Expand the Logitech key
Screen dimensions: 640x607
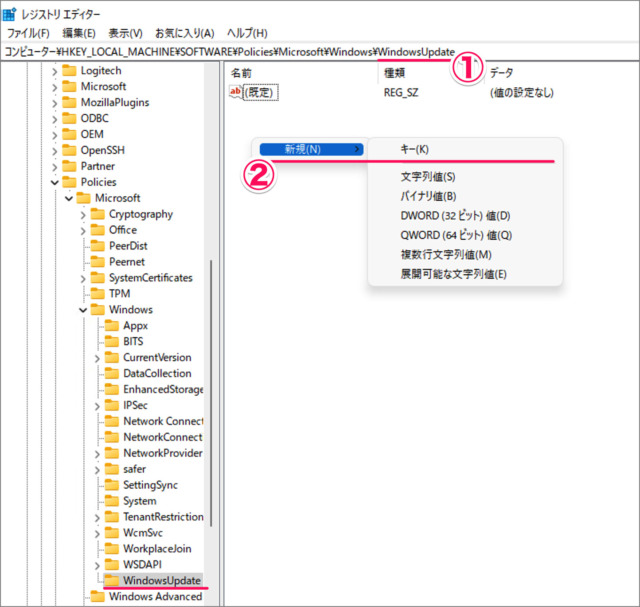(55, 72)
